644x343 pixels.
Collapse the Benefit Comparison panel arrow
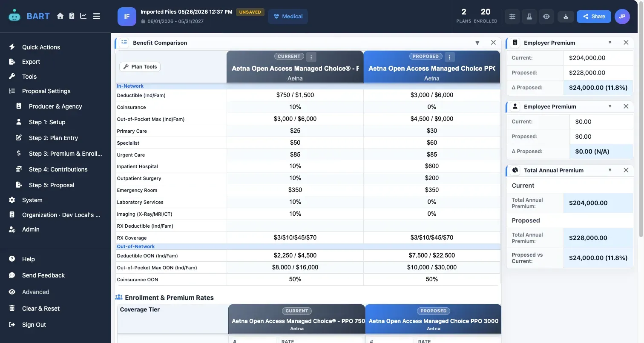477,43
